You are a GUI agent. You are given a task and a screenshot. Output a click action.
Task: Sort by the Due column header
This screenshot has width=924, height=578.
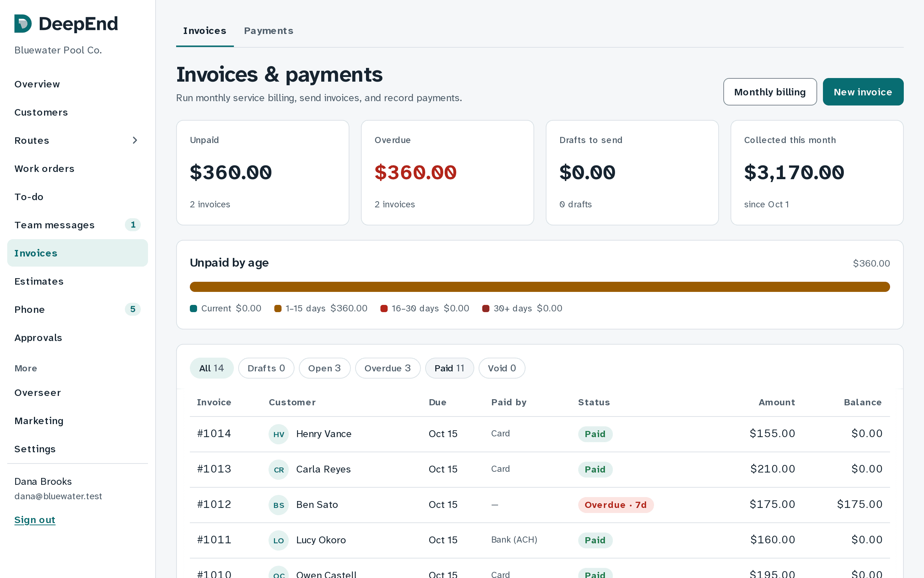pyautogui.click(x=437, y=402)
